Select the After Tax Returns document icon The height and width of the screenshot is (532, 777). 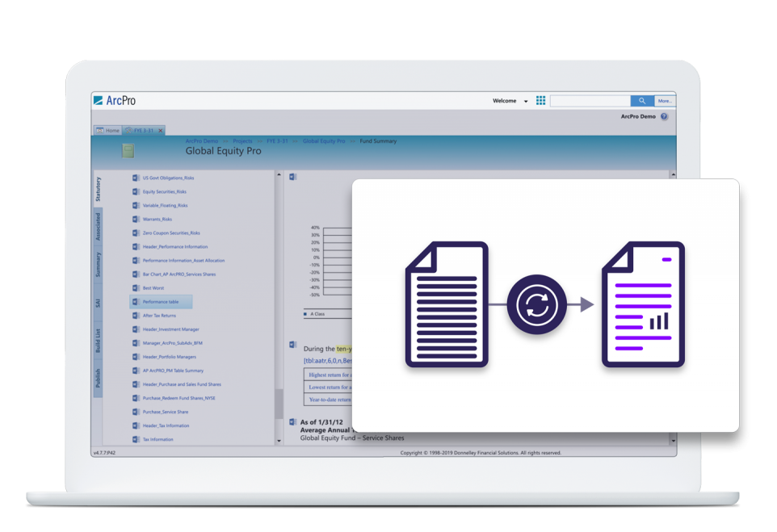[136, 315]
